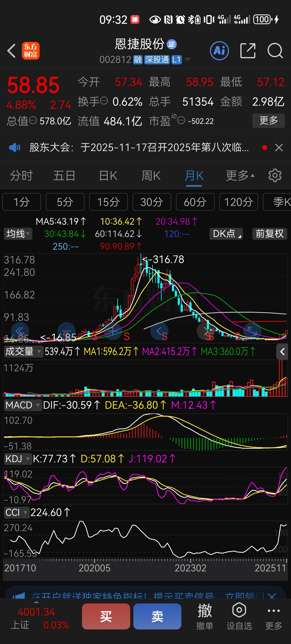Tap the chart zoom-in plus button
Viewport: 291px width, 644px height.
click(113, 331)
